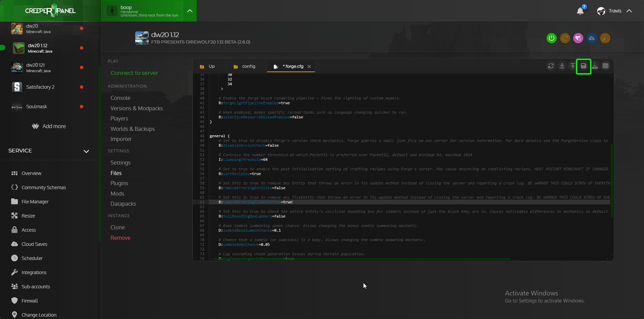Click the orange restart server icon
644x319 pixels.
(x=565, y=38)
